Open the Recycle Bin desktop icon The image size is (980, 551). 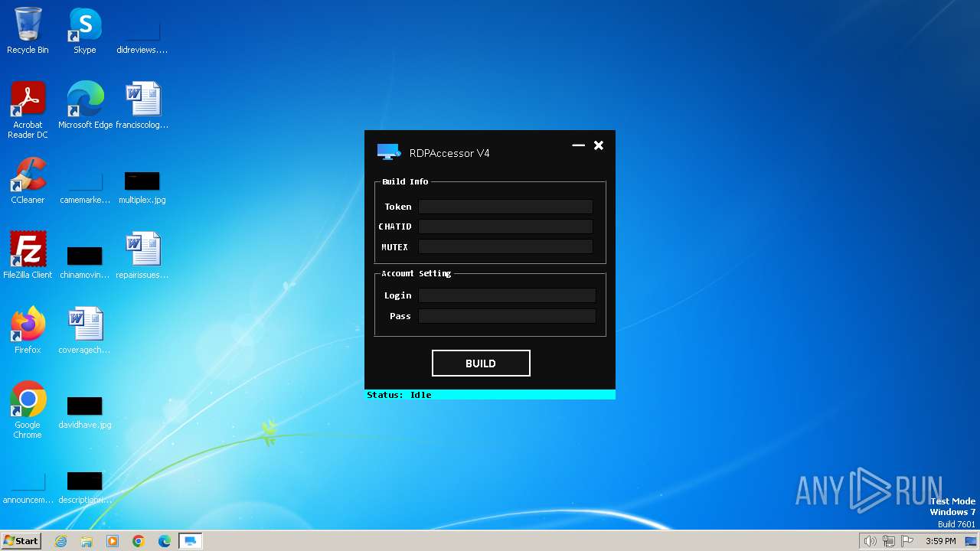coord(28,31)
